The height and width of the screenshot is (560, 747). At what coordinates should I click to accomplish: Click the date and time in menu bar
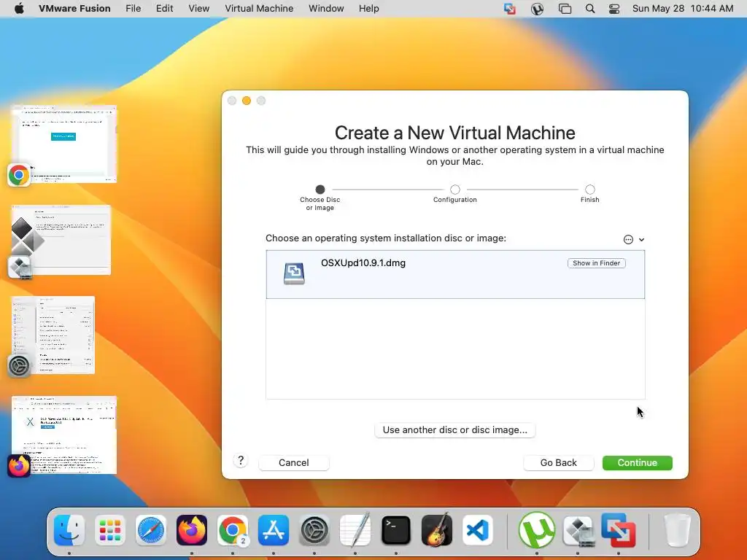click(683, 9)
